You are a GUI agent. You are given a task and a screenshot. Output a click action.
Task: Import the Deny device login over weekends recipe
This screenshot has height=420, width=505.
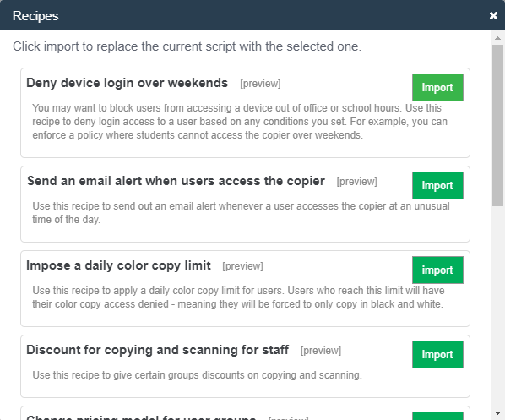(437, 87)
